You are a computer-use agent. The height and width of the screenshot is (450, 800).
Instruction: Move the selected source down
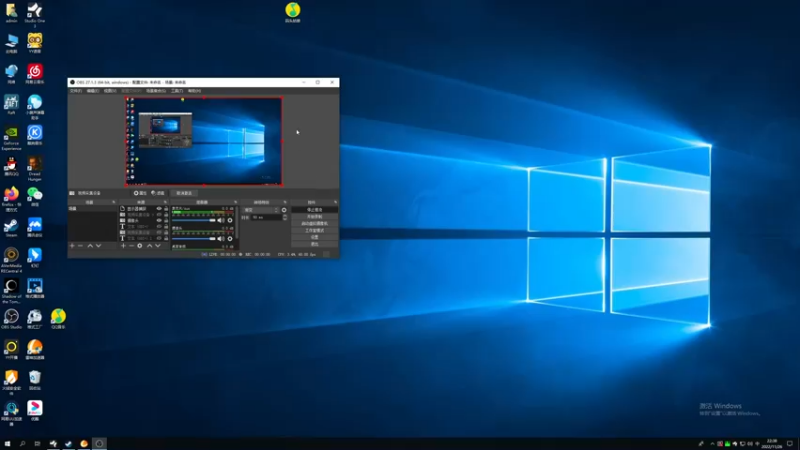[158, 246]
